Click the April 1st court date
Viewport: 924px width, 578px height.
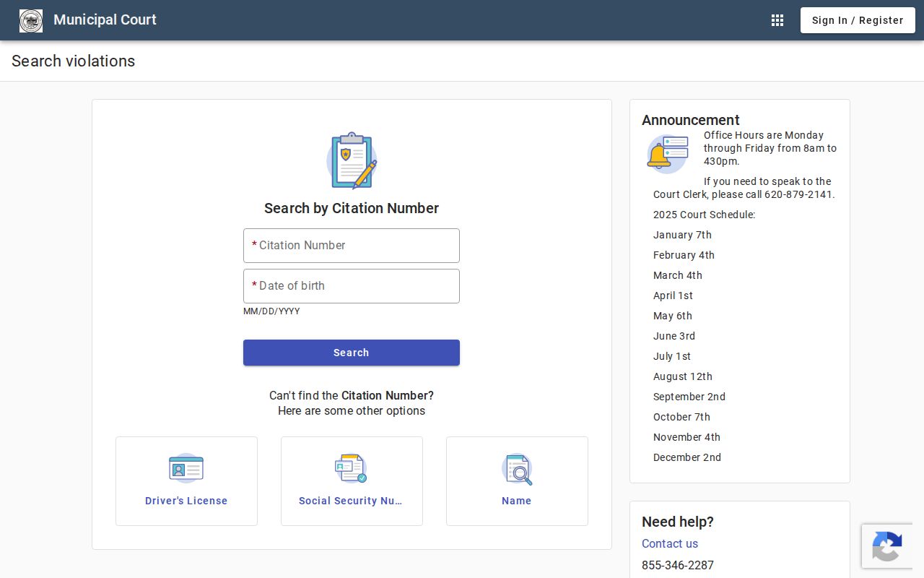(x=673, y=296)
